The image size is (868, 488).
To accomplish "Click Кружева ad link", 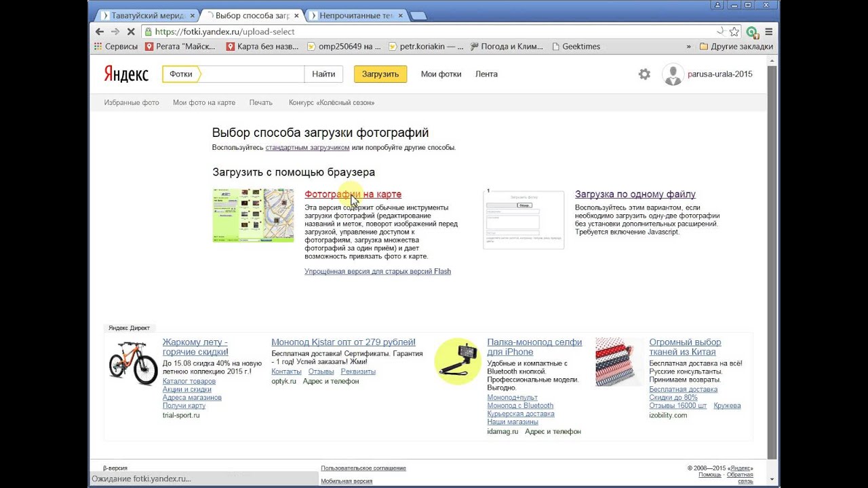I will click(727, 406).
